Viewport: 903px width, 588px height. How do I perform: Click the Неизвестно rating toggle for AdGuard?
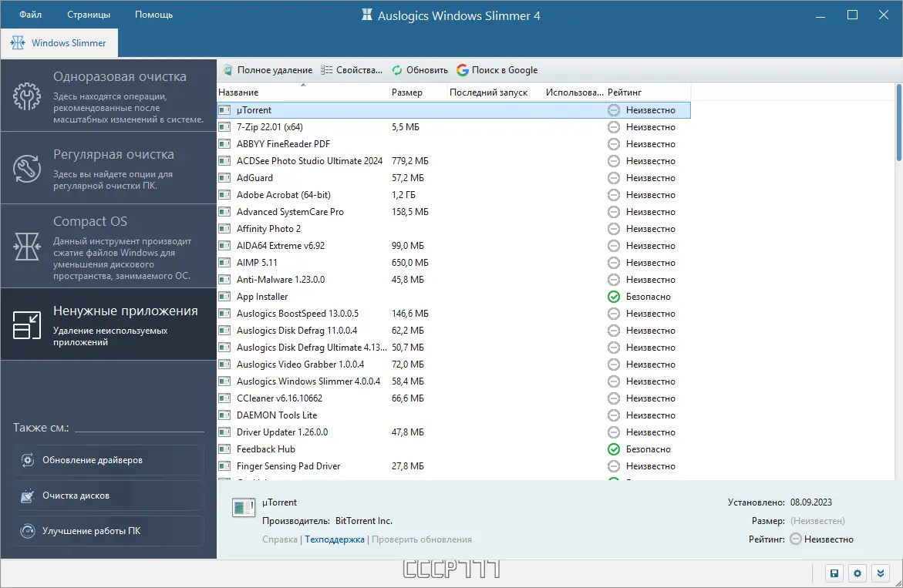click(613, 178)
